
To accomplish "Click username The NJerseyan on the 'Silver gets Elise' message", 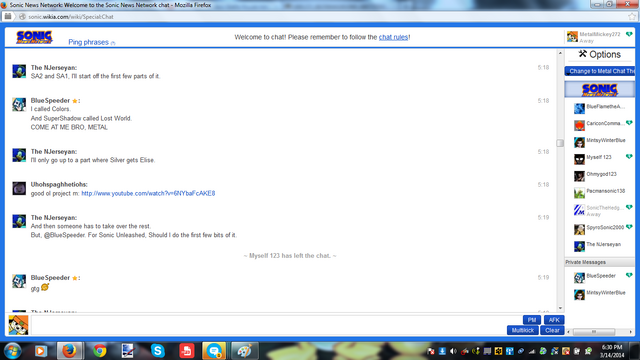I will tap(53, 151).
